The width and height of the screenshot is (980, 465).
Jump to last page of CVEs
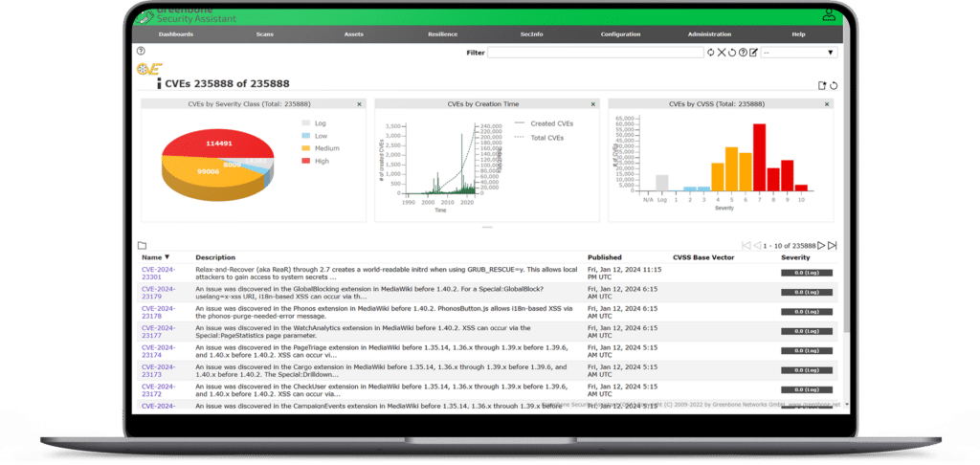pyautogui.click(x=833, y=246)
